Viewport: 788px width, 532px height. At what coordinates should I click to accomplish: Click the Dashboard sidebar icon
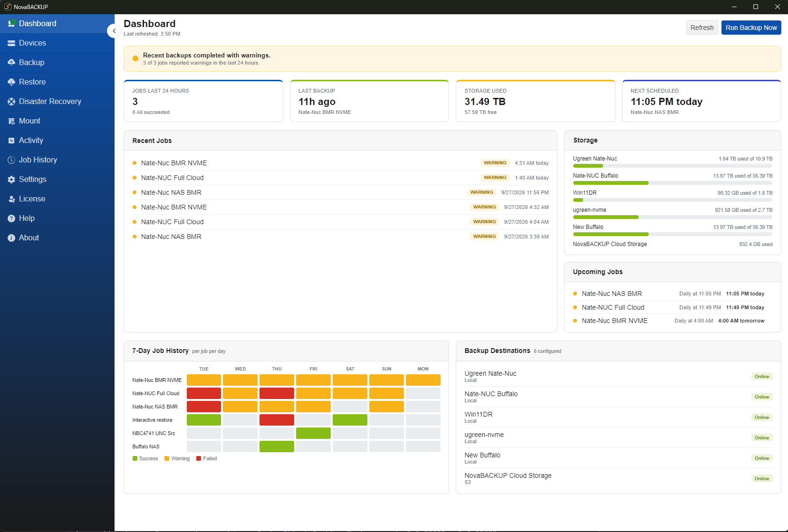(x=11, y=24)
